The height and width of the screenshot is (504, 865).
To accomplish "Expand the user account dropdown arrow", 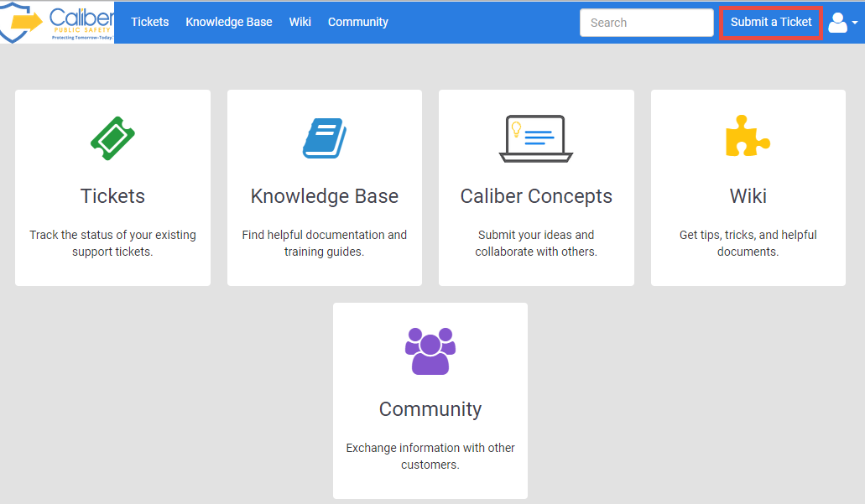I will 855,23.
